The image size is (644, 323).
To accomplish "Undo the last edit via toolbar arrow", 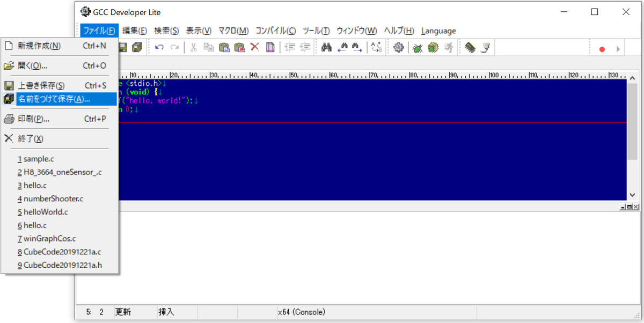I will pyautogui.click(x=159, y=48).
